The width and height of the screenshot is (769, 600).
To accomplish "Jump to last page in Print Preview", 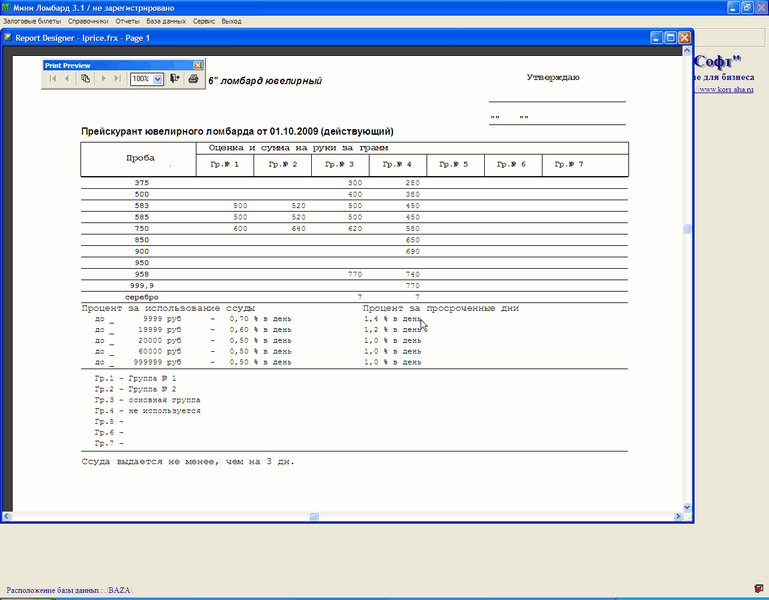I will (x=117, y=78).
